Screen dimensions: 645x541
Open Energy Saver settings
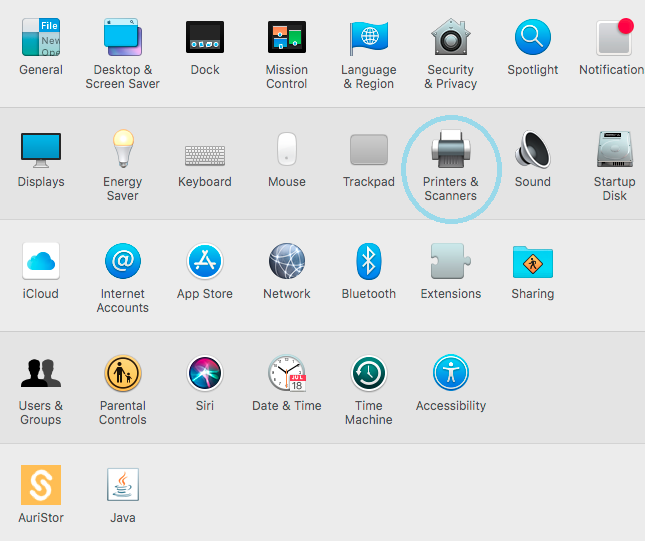pyautogui.click(x=123, y=150)
